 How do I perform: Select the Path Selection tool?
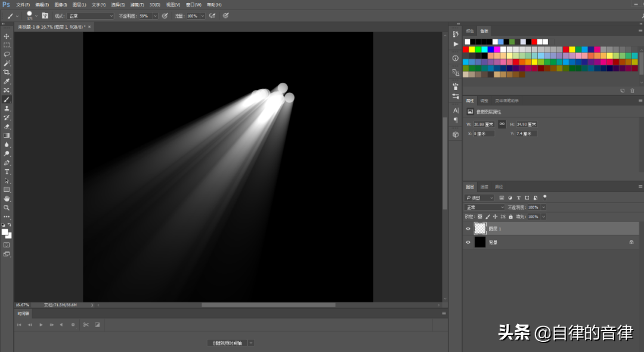pyautogui.click(x=7, y=180)
